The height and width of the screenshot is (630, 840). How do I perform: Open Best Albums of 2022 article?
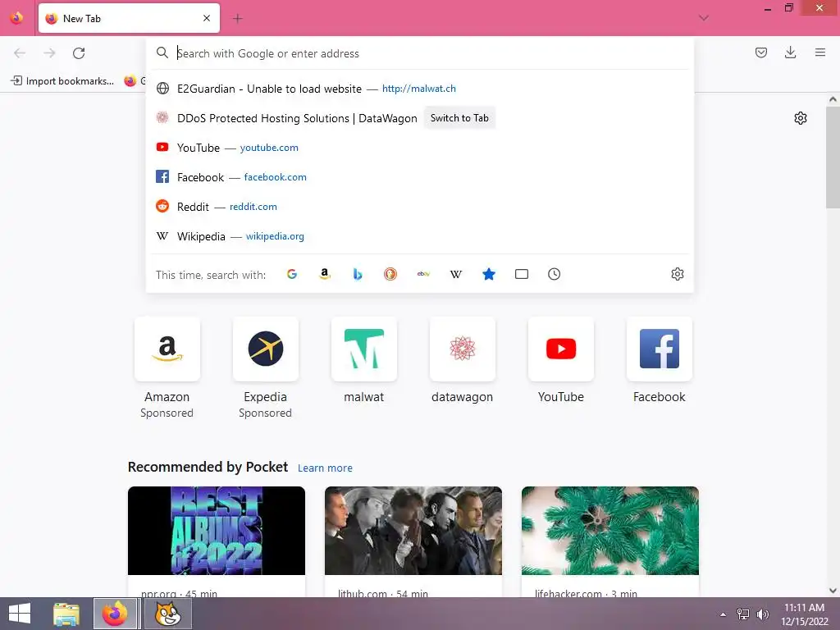tap(217, 531)
